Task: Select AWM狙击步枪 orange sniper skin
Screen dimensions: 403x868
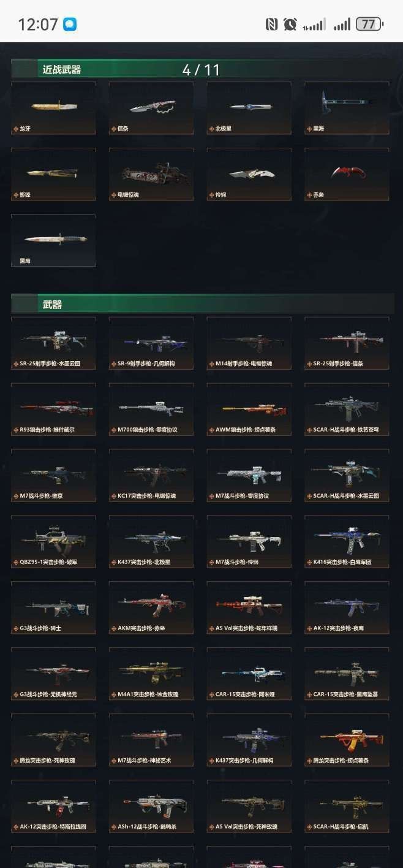Action: [249, 409]
